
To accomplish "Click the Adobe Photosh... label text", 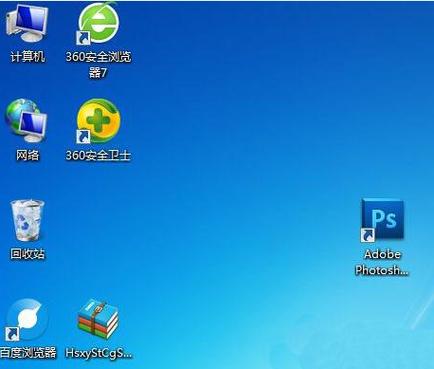I will (382, 262).
